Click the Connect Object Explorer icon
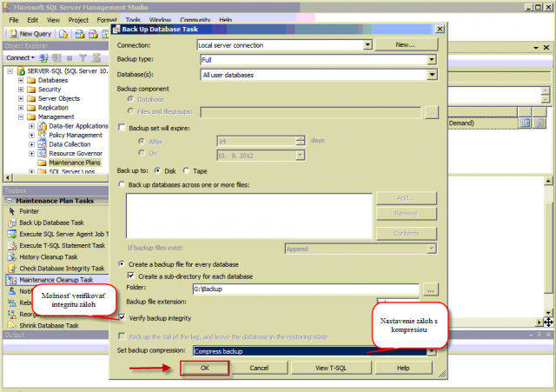Image resolution: width=556 pixels, height=392 pixels. (43, 58)
